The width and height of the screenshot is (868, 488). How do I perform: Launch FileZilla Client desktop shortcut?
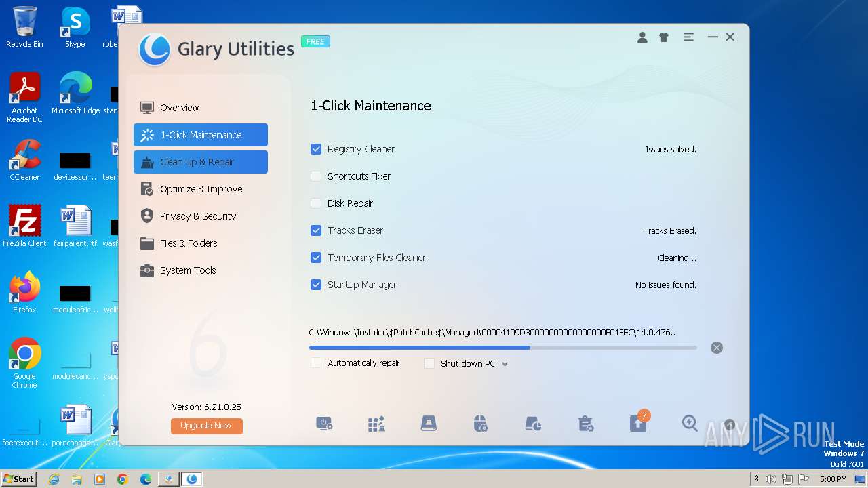click(24, 227)
